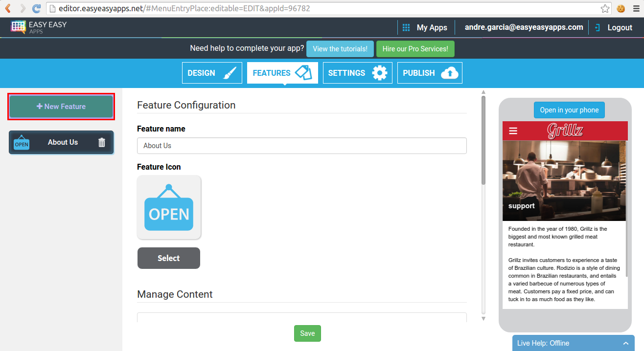Collapse the Live Help: Offline panel
Viewport: 644px width, 351px height.
(625, 343)
